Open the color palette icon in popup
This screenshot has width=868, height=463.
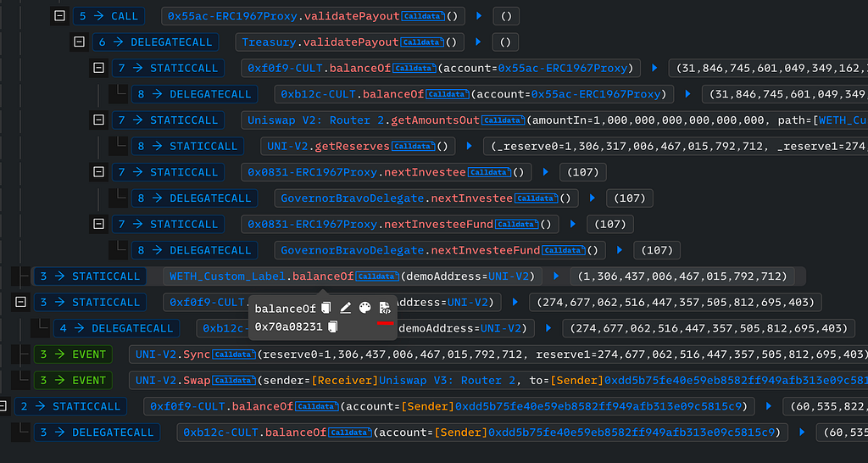point(365,308)
